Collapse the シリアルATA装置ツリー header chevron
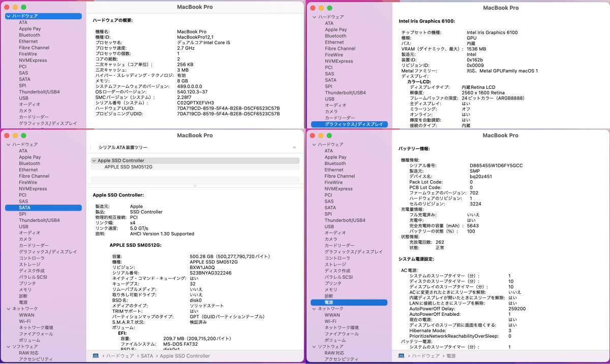 pyautogui.click(x=294, y=147)
